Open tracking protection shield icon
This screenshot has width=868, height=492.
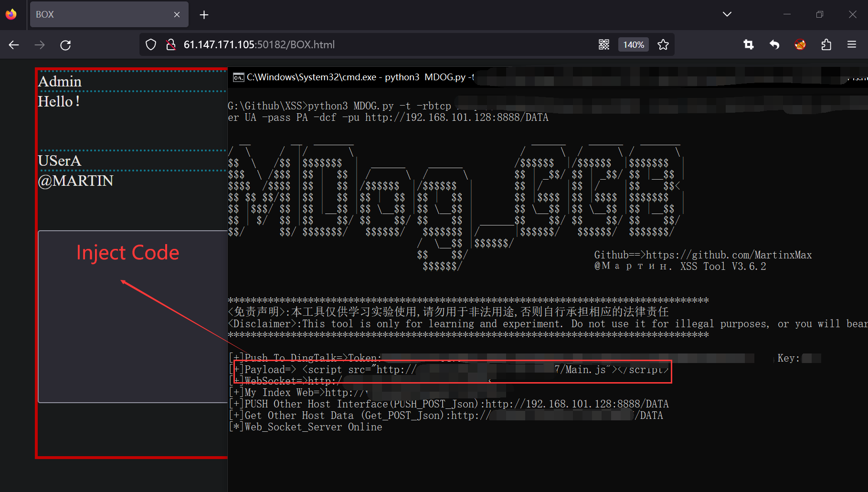(151, 45)
